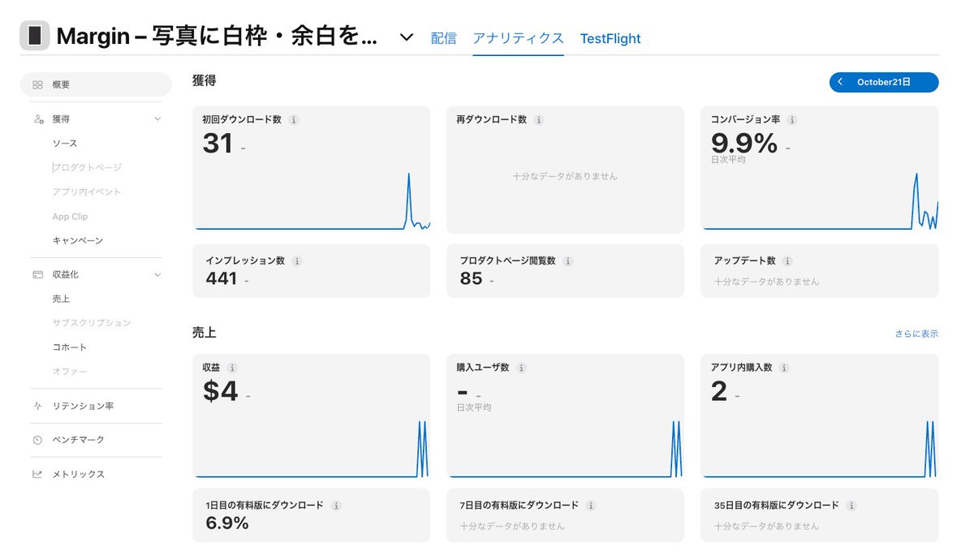Click info icon next to 収益

[233, 368]
